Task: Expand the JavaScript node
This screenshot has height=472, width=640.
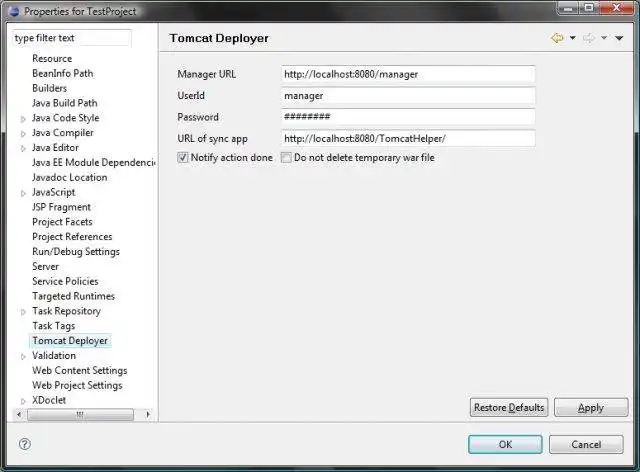Action: click(23, 193)
